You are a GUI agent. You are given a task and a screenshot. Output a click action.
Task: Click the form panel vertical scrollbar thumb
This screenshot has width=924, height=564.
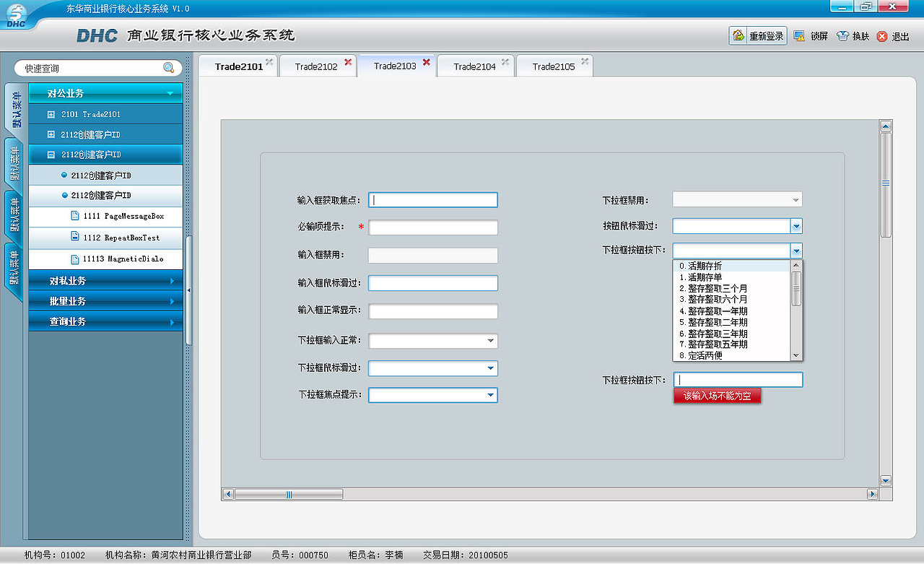click(x=886, y=183)
